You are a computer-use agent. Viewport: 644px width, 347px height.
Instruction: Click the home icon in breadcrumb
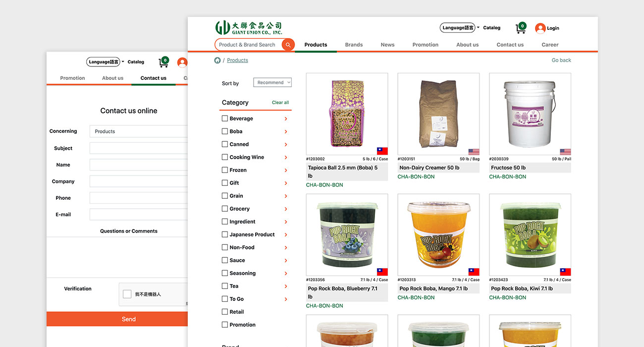pos(217,60)
